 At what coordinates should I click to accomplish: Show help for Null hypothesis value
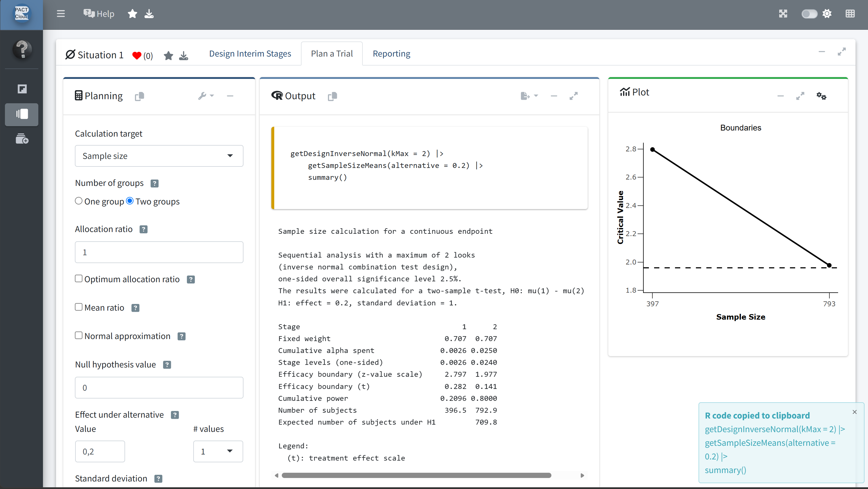[167, 365]
